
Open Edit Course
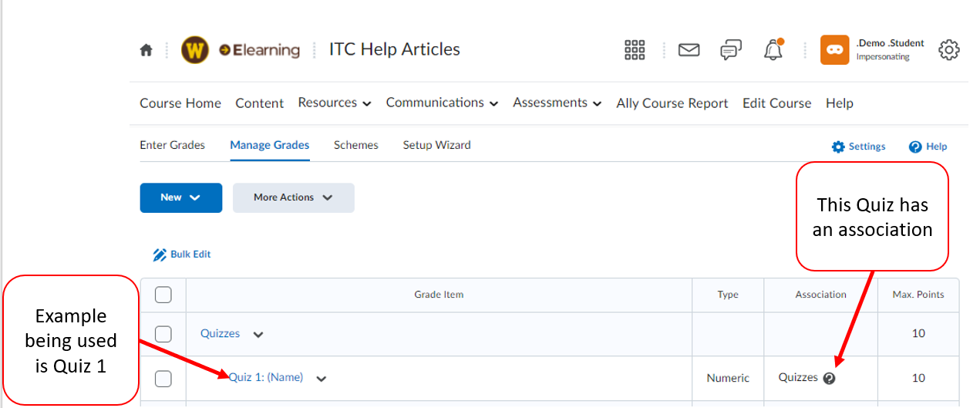pyautogui.click(x=776, y=103)
